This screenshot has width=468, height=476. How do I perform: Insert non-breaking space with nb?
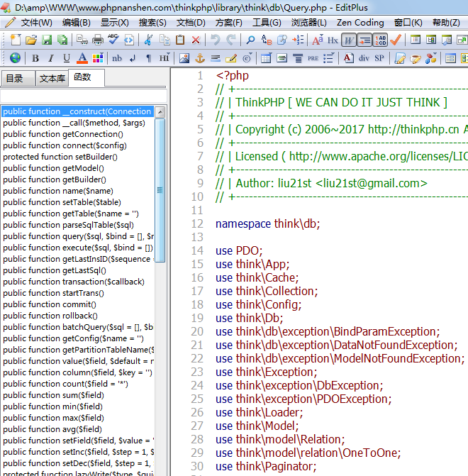[117, 57]
